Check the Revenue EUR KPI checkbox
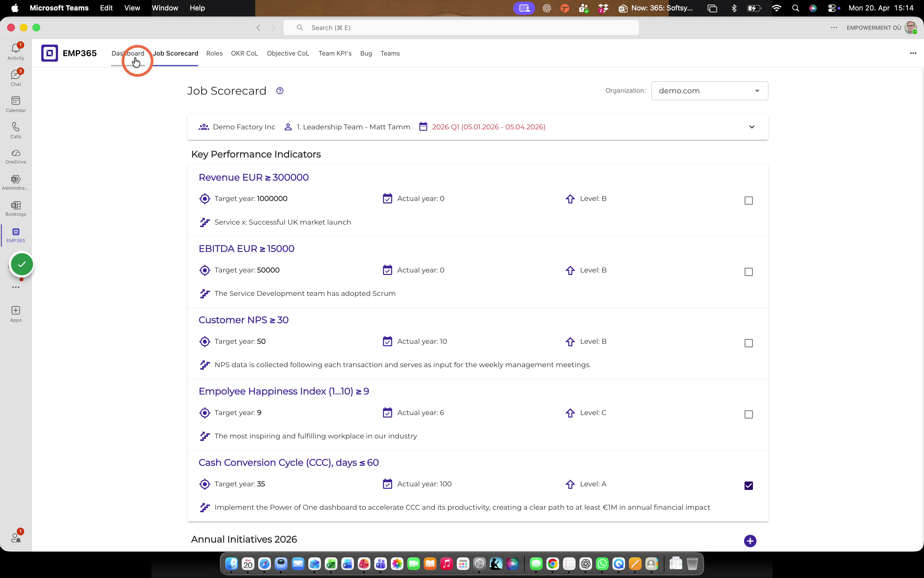 (x=748, y=201)
